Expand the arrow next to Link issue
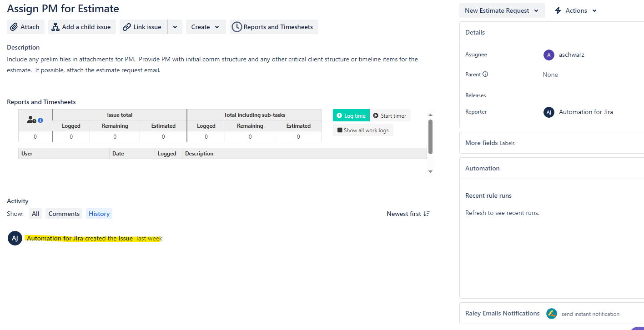Screen dimensions: 644x330 pos(175,27)
